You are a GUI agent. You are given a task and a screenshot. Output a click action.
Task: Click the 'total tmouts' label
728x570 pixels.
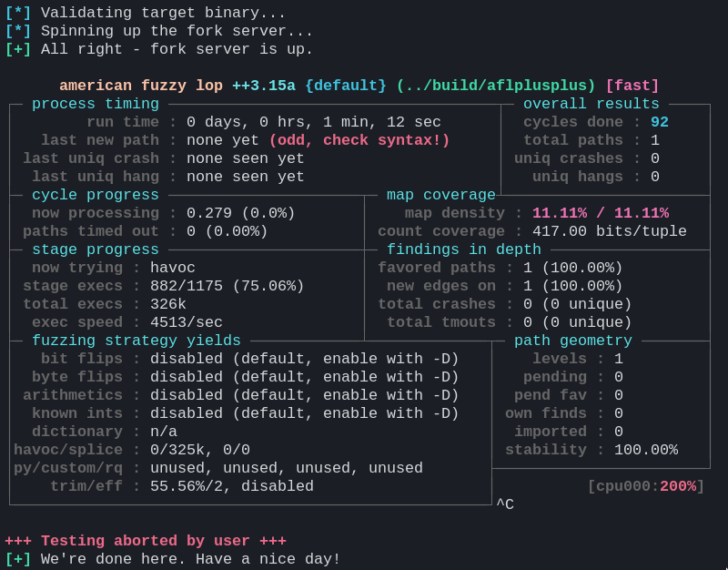click(441, 322)
